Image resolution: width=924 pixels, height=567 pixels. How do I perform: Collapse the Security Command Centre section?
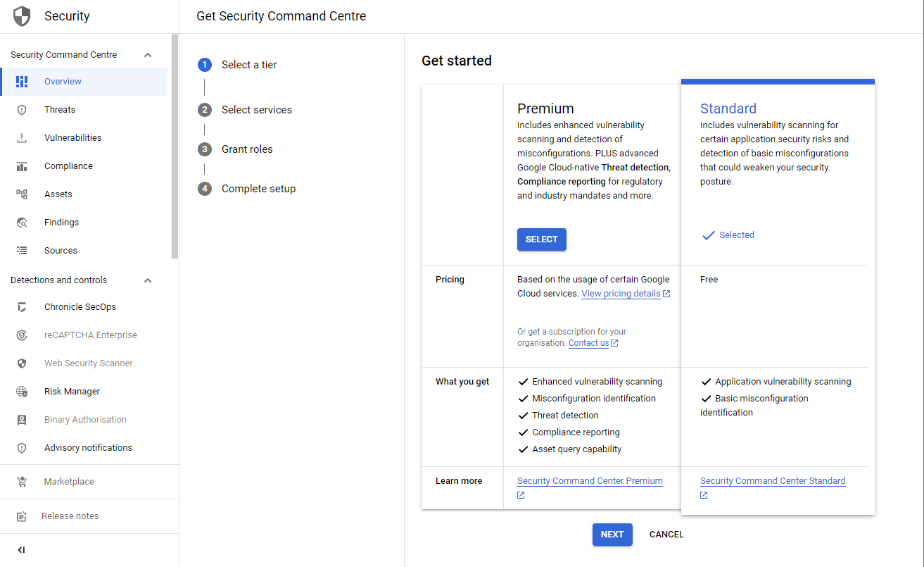coord(148,54)
